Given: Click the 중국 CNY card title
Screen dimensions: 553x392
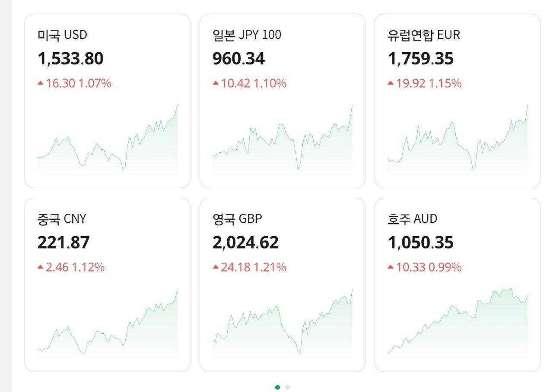Looking at the screenshot, I should [x=62, y=219].
